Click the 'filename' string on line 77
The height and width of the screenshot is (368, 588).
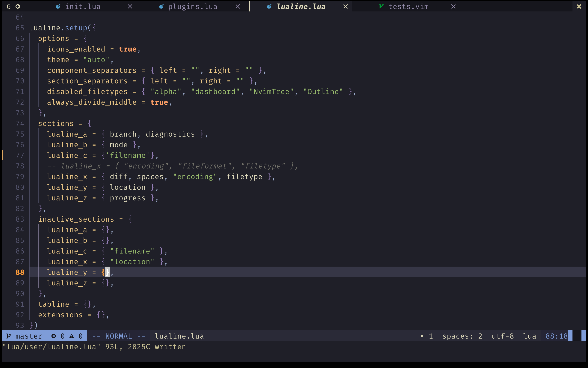[128, 155]
